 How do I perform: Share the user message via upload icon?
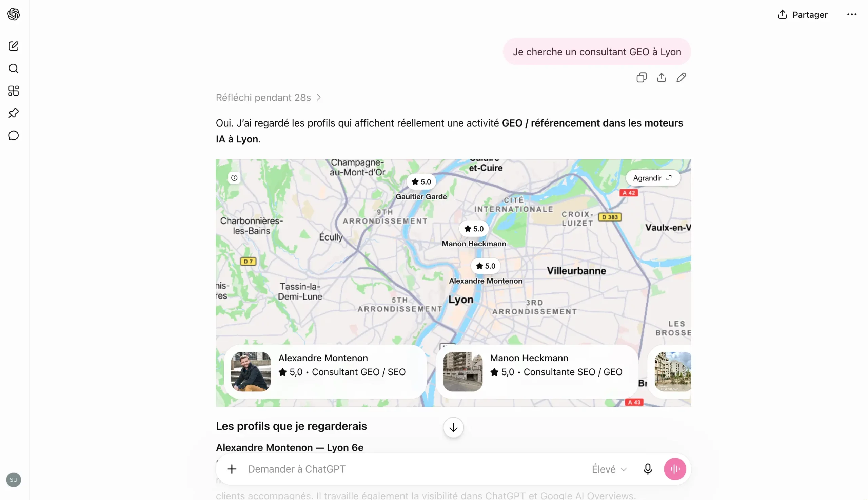click(662, 78)
